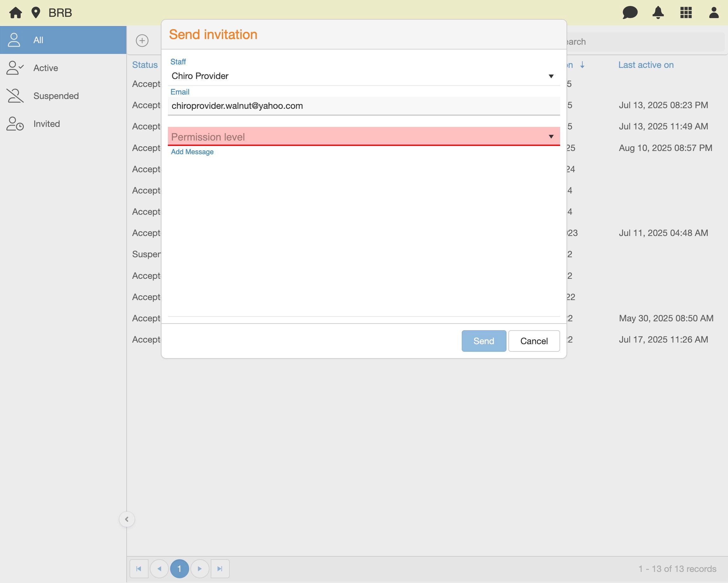
Task: Click the location pin icon
Action: point(36,13)
